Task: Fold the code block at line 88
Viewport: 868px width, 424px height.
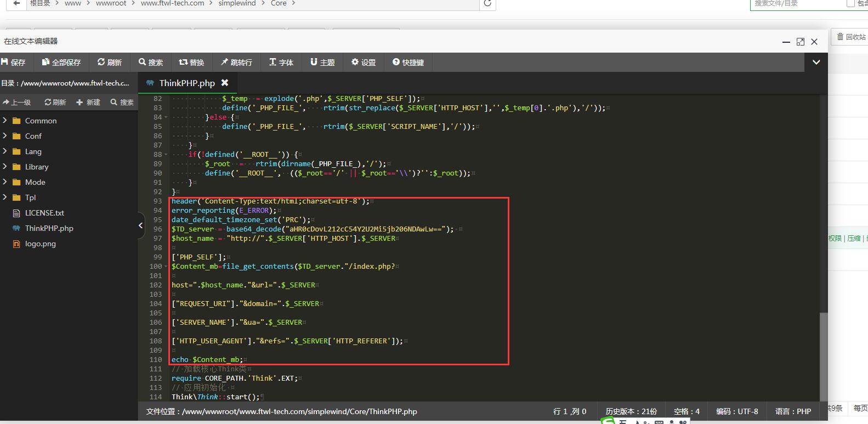Action: [x=166, y=155]
